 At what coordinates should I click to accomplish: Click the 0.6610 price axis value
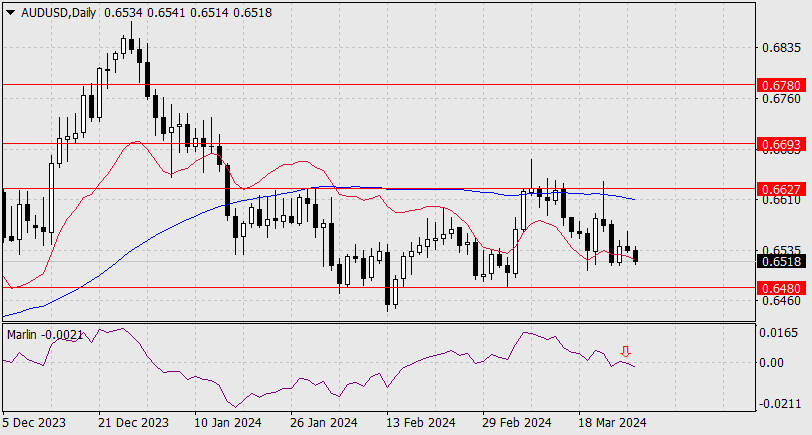[x=781, y=200]
